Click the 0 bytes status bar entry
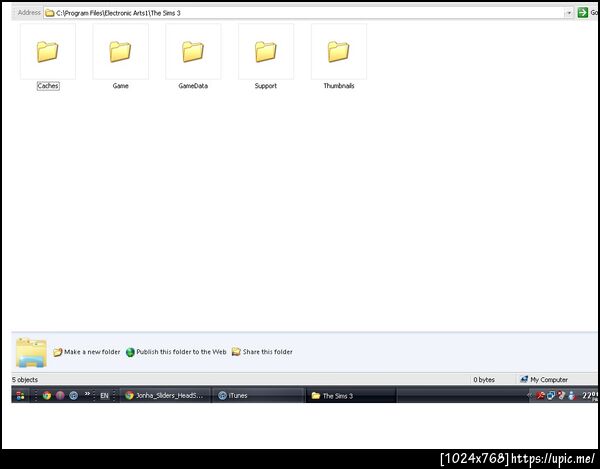Viewport: 600px width, 469px height. (484, 380)
